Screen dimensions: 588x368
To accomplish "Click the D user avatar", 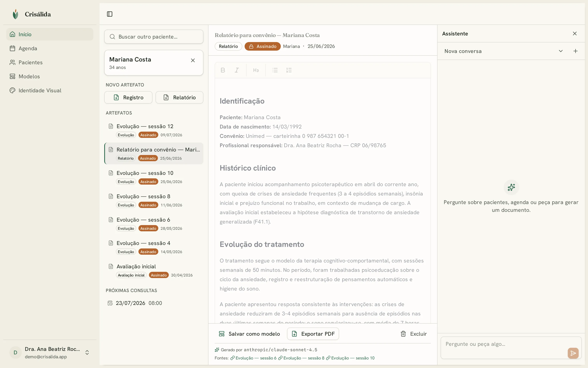I will (x=15, y=352).
